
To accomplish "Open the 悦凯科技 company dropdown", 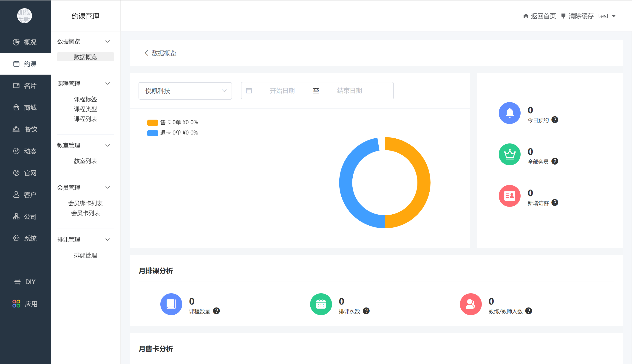I will [x=185, y=91].
